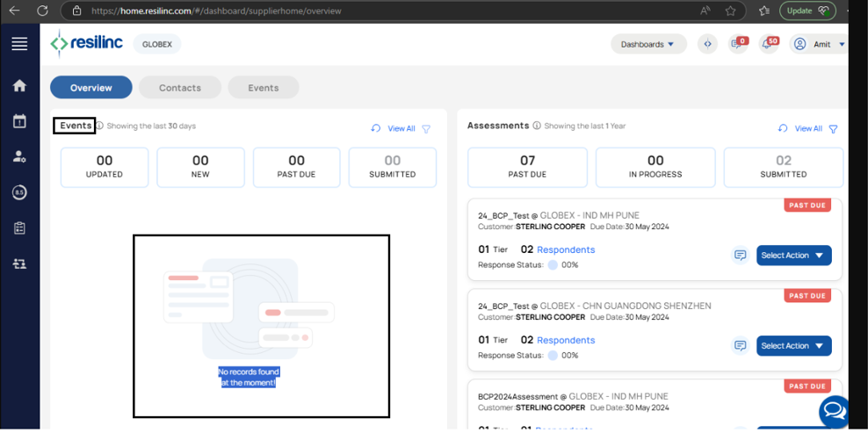Click the Resilinc logo

[x=87, y=44]
